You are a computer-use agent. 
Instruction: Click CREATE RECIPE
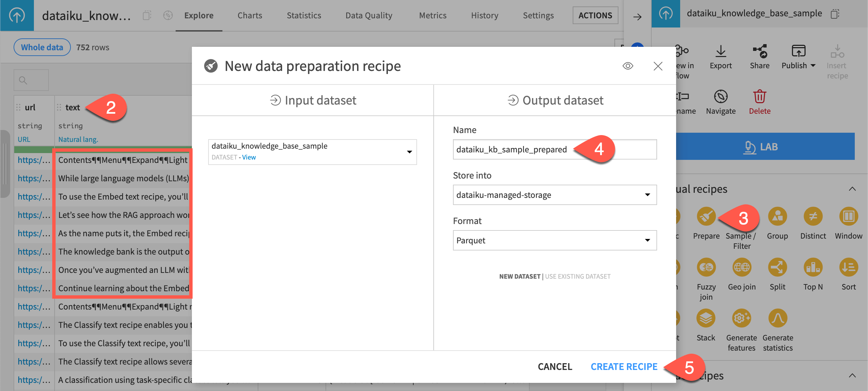624,367
